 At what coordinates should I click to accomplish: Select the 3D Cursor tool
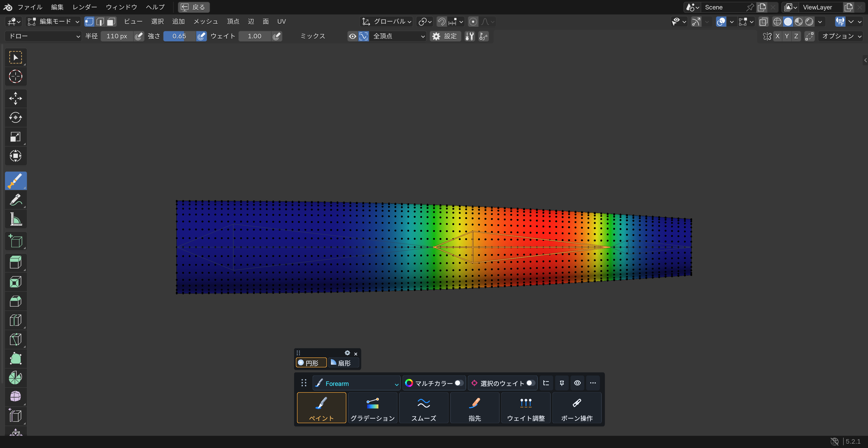(16, 76)
